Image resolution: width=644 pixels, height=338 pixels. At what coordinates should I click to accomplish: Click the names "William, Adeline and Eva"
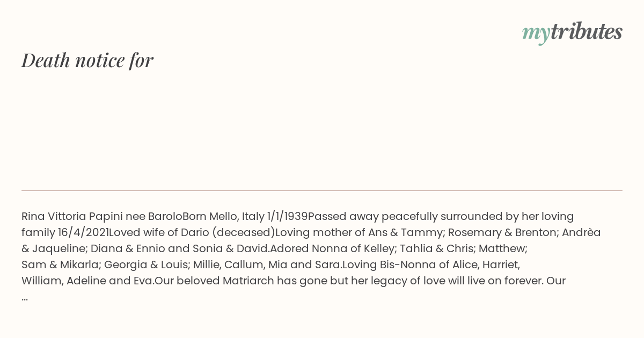[88, 281]
